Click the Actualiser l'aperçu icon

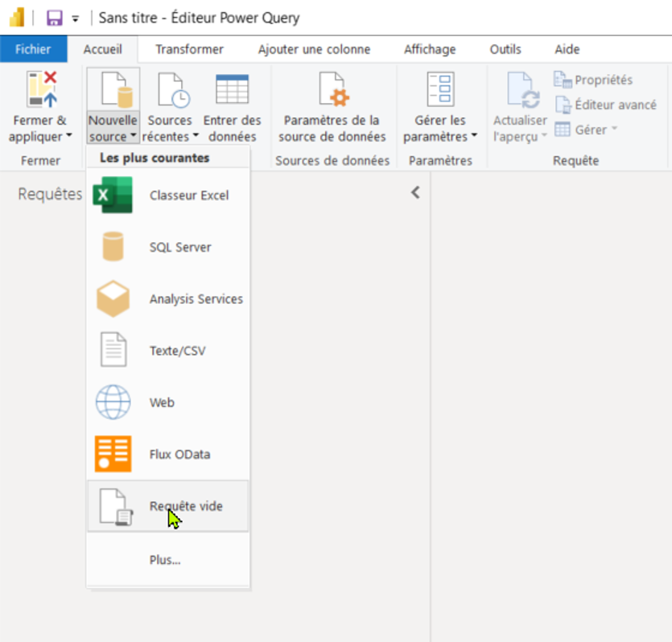[523, 90]
